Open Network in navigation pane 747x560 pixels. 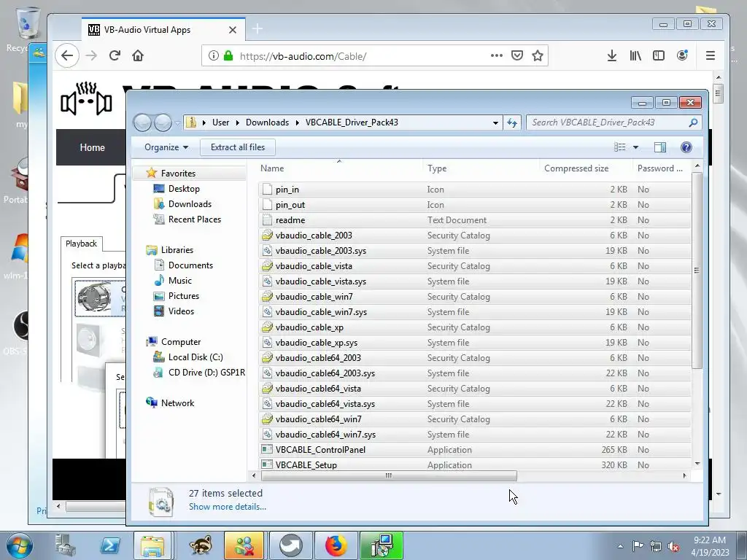177,402
